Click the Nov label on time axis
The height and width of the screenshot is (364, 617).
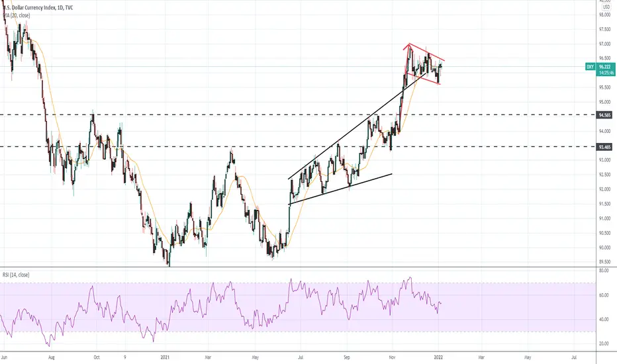coord(393,357)
